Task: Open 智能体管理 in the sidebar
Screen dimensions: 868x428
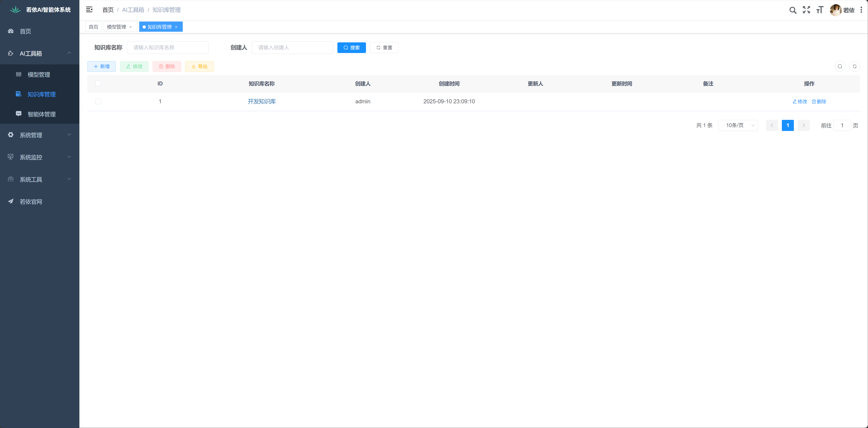Action: coord(41,114)
